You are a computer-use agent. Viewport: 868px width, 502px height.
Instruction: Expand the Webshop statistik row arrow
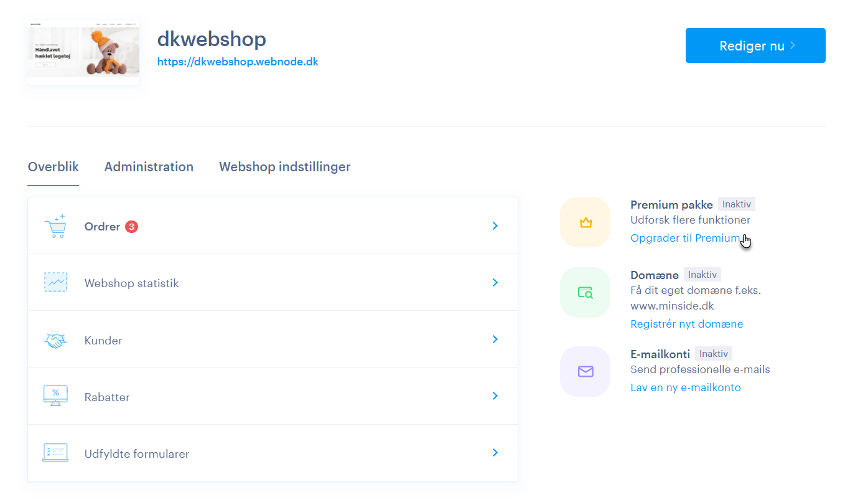(495, 283)
